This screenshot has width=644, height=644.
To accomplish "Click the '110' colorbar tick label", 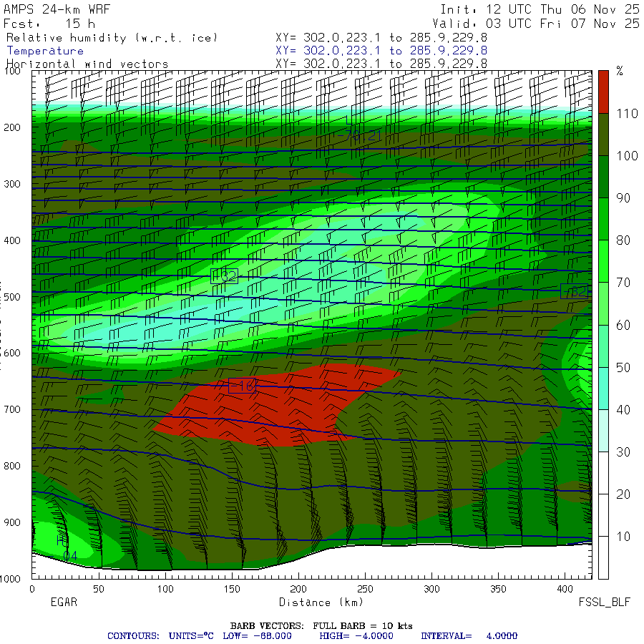I will 627,113.
